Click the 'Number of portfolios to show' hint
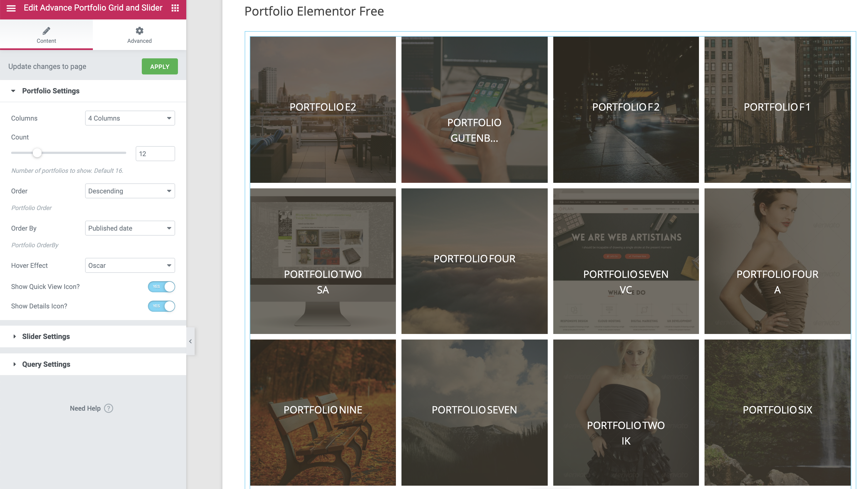The image size is (868, 489). 67,171
